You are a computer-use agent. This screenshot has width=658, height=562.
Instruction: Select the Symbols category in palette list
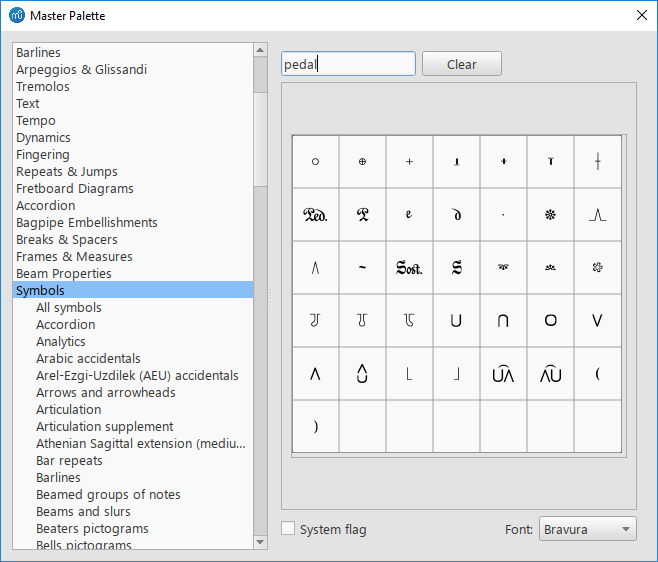[40, 291]
